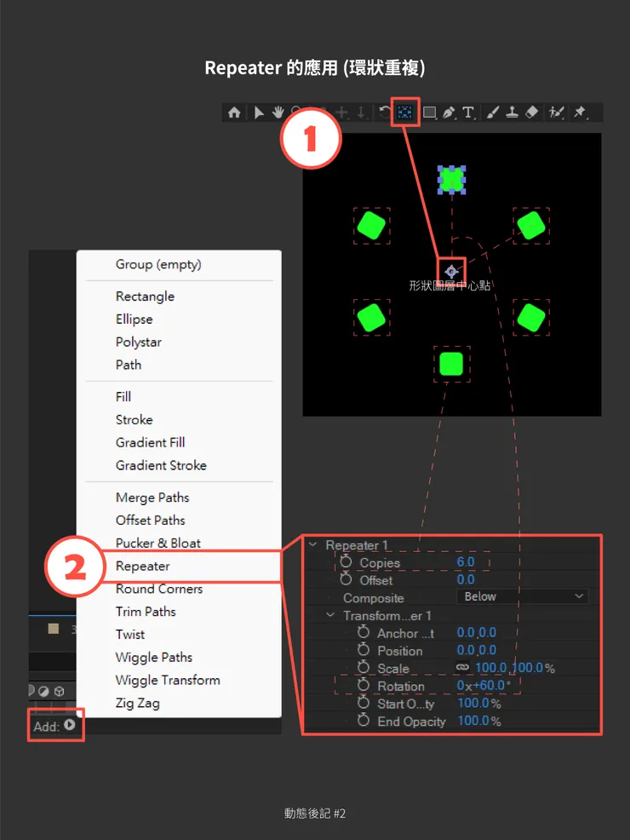Toggle the Scale constrain proportions link icon

[x=462, y=667]
